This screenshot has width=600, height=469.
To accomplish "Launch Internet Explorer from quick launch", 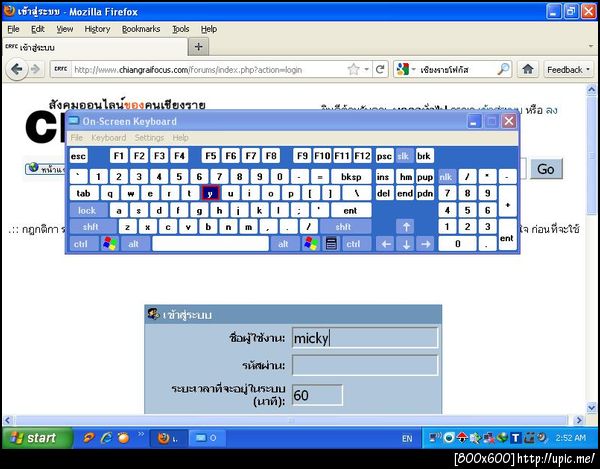I will pyautogui.click(x=106, y=438).
